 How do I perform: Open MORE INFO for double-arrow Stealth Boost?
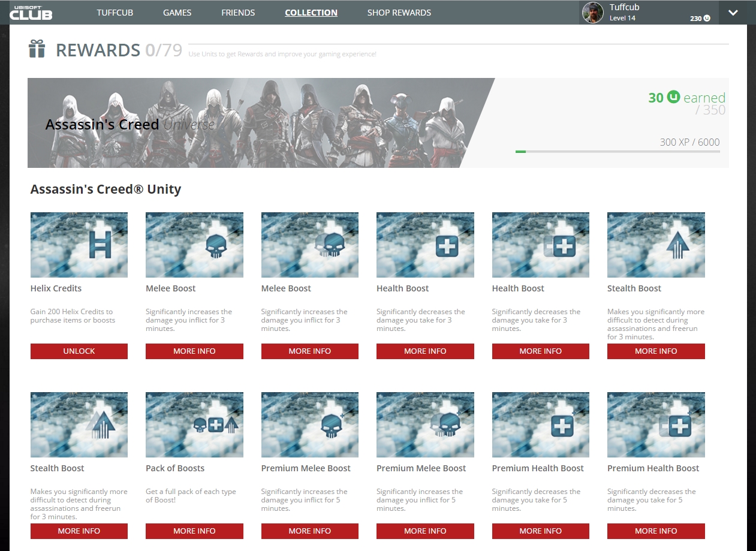(x=79, y=531)
